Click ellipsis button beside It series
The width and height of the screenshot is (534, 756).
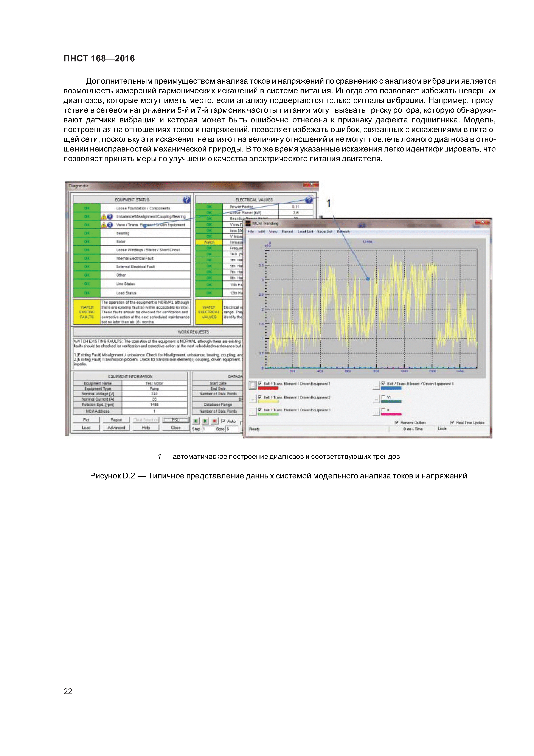tap(376, 412)
